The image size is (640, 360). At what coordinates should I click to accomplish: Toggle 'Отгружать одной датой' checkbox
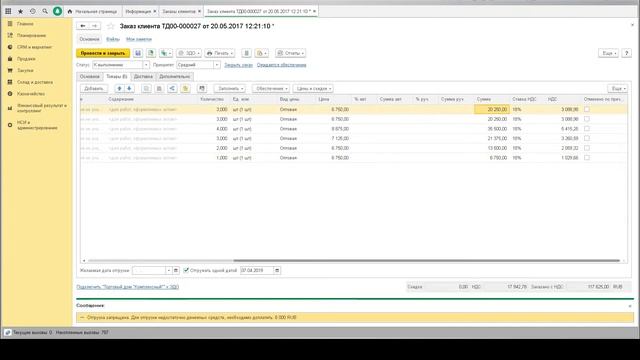186,270
